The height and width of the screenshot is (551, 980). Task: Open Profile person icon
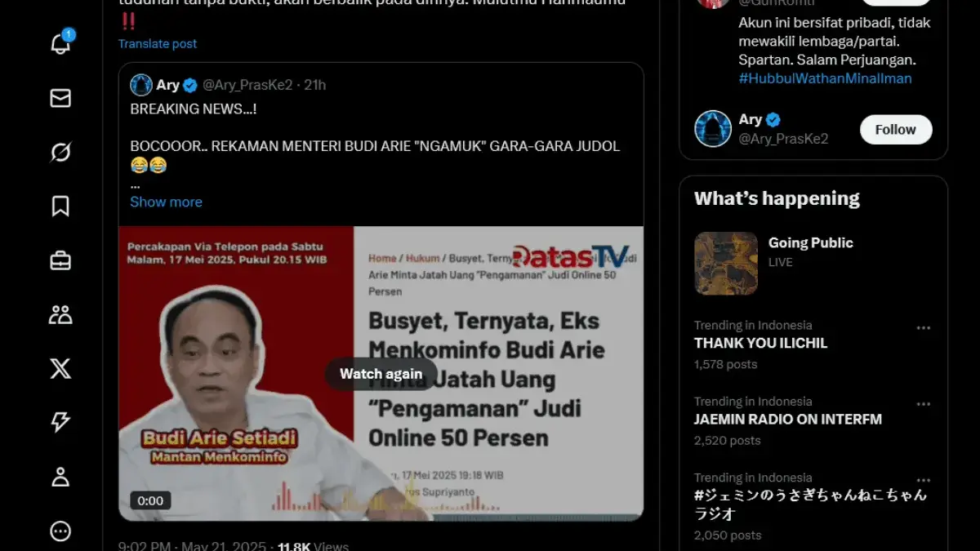[60, 477]
